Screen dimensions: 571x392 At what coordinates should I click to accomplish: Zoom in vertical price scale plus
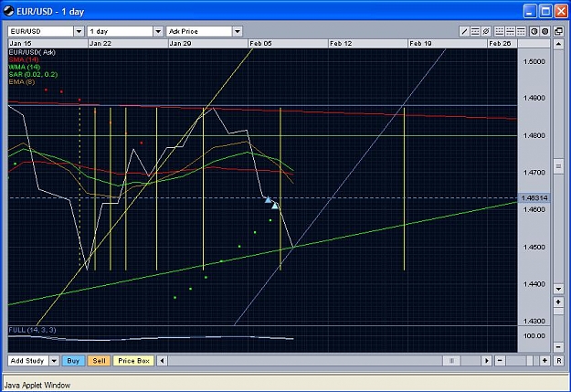point(558,302)
